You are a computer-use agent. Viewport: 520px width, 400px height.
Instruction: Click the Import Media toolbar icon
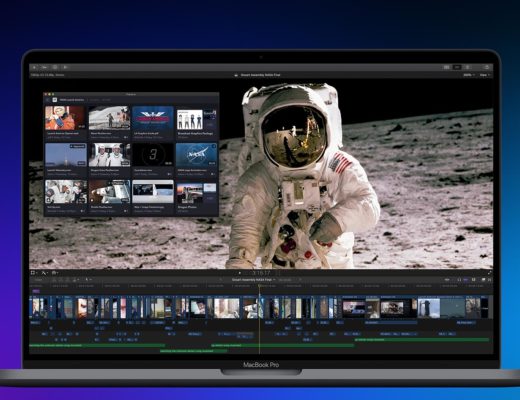click(x=34, y=67)
